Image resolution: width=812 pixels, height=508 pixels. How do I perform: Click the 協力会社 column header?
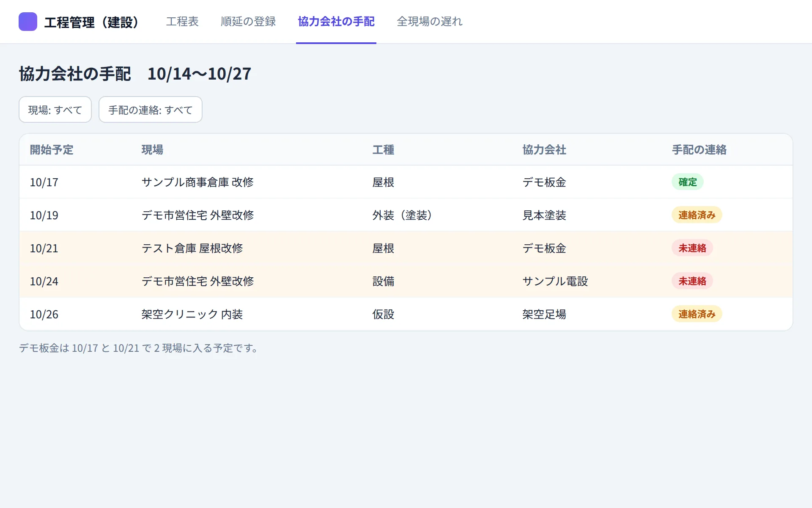coord(544,150)
